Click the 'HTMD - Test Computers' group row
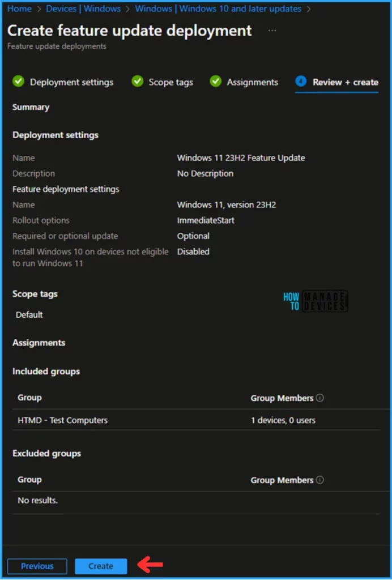The height and width of the screenshot is (580, 392). (196, 420)
